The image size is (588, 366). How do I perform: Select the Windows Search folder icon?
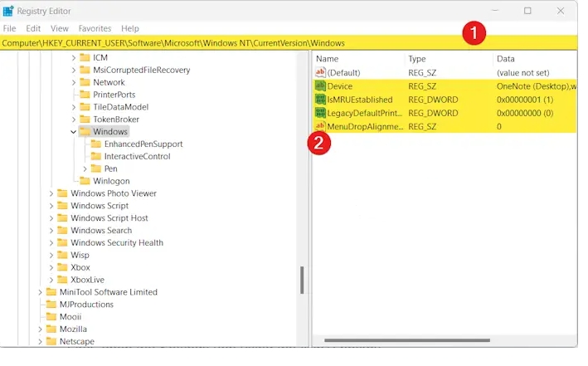point(63,231)
